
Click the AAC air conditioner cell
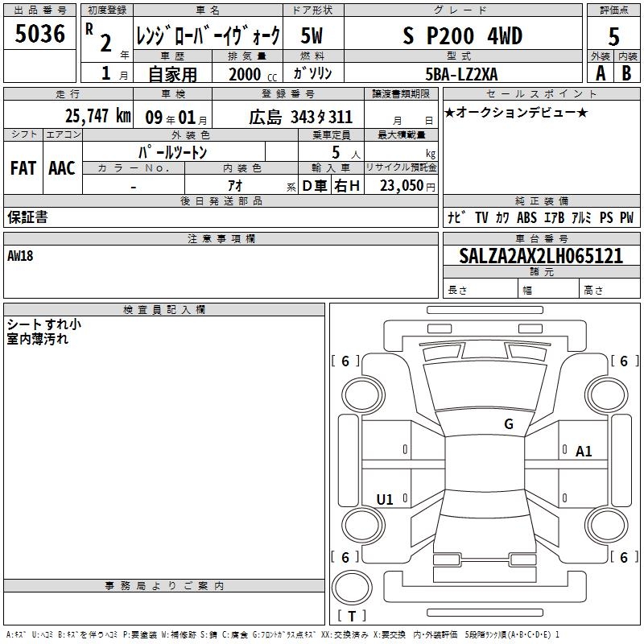pos(61,167)
